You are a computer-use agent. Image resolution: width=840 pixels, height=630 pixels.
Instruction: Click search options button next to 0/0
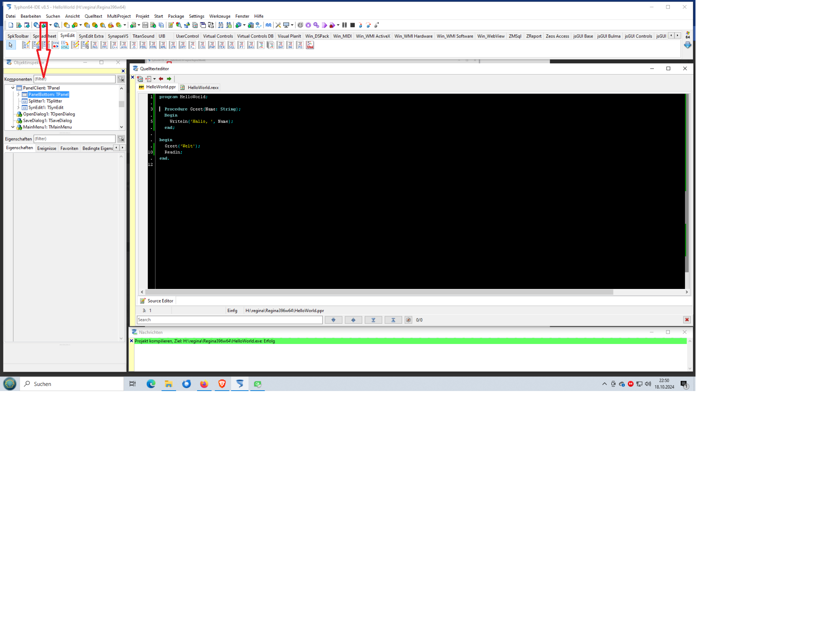408,320
